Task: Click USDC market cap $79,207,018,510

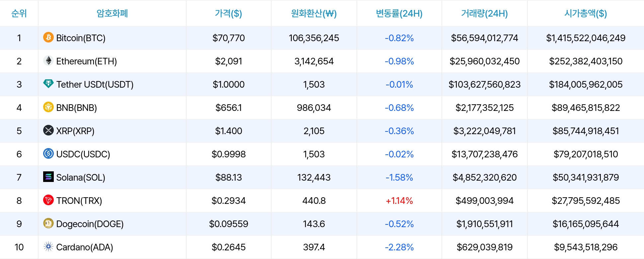Action: pyautogui.click(x=586, y=154)
